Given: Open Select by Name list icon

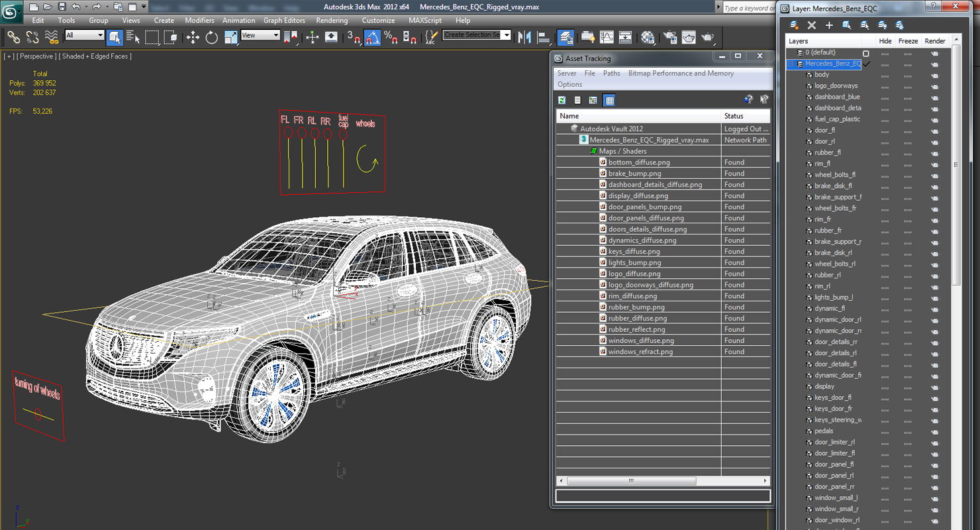Looking at the screenshot, I should click(133, 37).
